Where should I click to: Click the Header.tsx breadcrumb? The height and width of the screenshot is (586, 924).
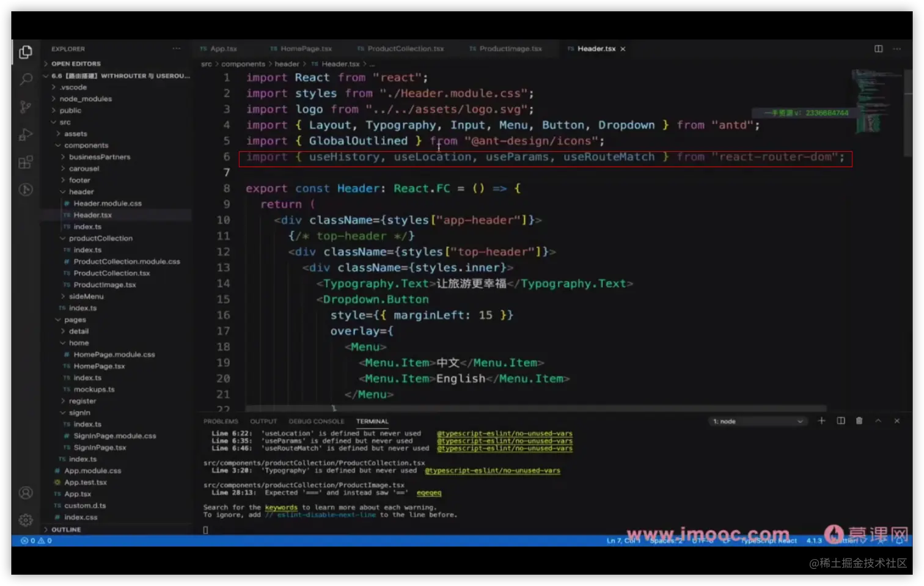[340, 64]
